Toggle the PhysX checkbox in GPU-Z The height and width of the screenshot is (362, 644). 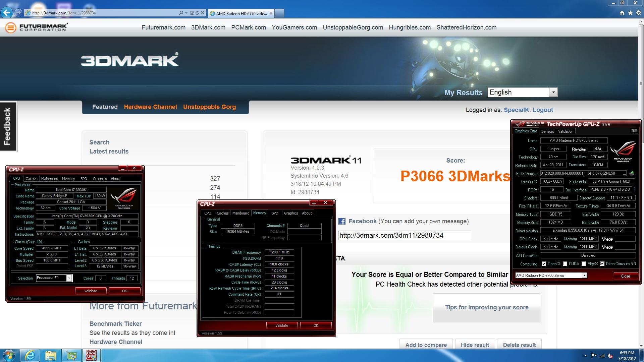(x=584, y=264)
